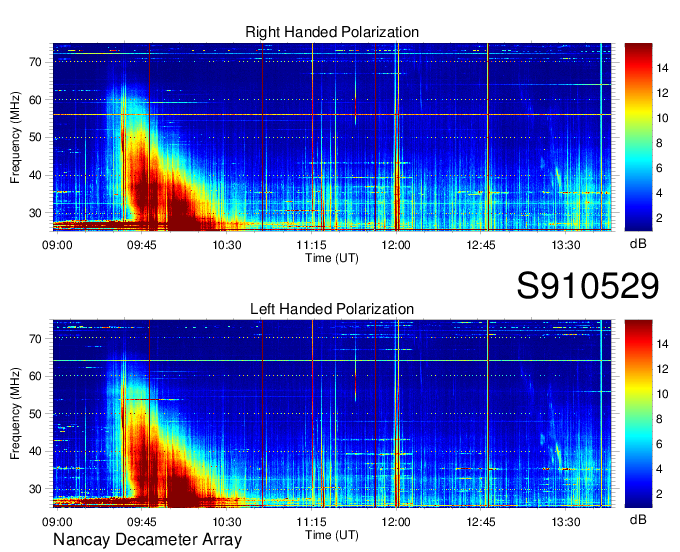Click '09:45' on the lower plot's time axis
This screenshot has height=552, width=680.
[141, 522]
